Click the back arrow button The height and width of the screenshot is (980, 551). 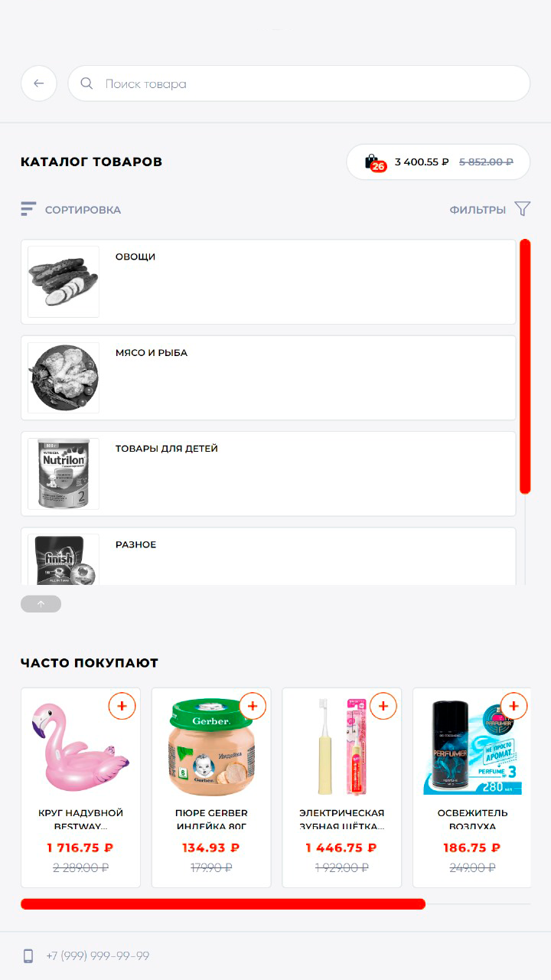[39, 83]
